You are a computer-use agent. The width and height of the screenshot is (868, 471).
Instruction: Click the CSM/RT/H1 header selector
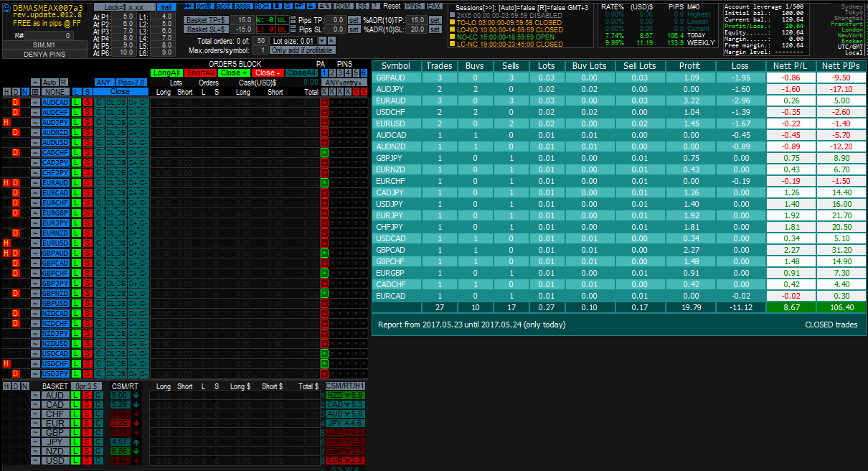pos(346,386)
